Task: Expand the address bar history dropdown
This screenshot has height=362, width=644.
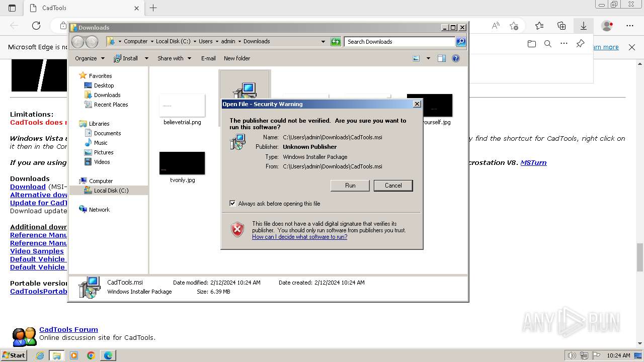Action: point(323,42)
